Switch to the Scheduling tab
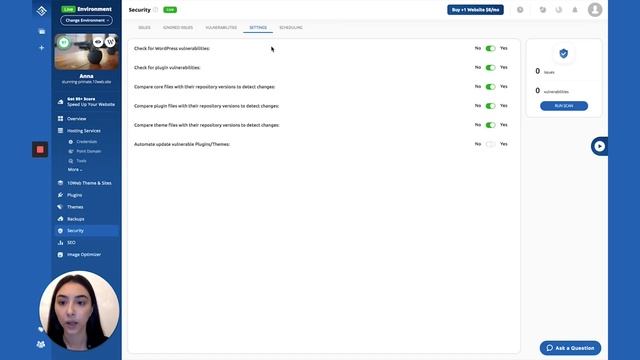Image resolution: width=640 pixels, height=360 pixels. (291, 27)
